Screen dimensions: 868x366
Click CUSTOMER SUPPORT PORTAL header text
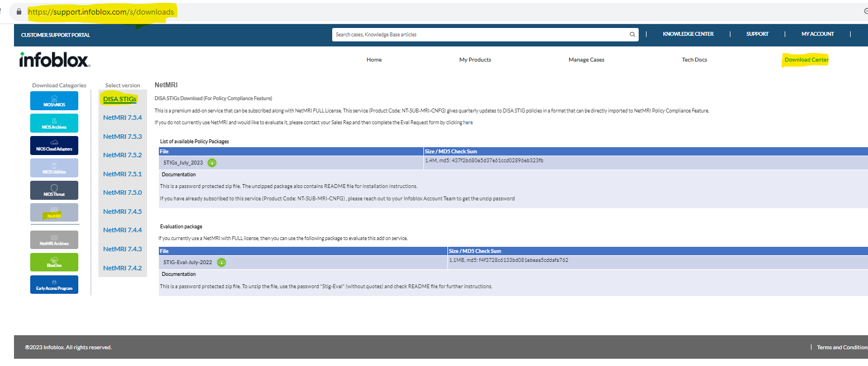point(55,35)
